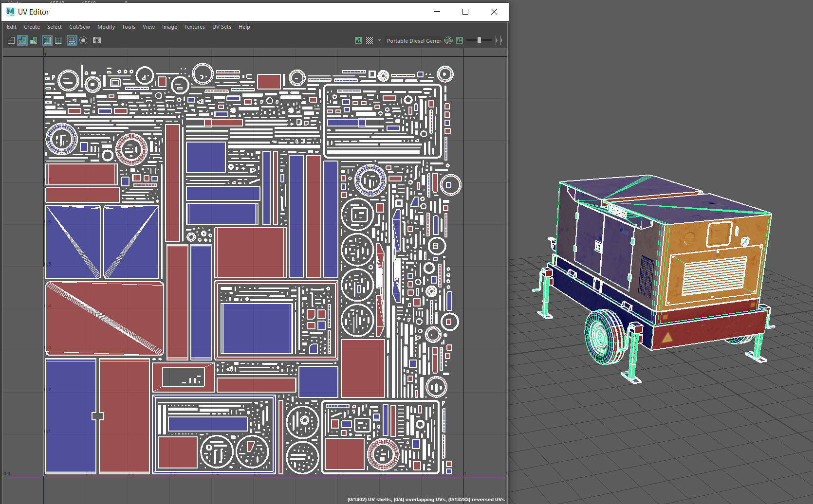Select the large blue UV shell at bottom left
Screen dimensions: 813x504
point(71,416)
